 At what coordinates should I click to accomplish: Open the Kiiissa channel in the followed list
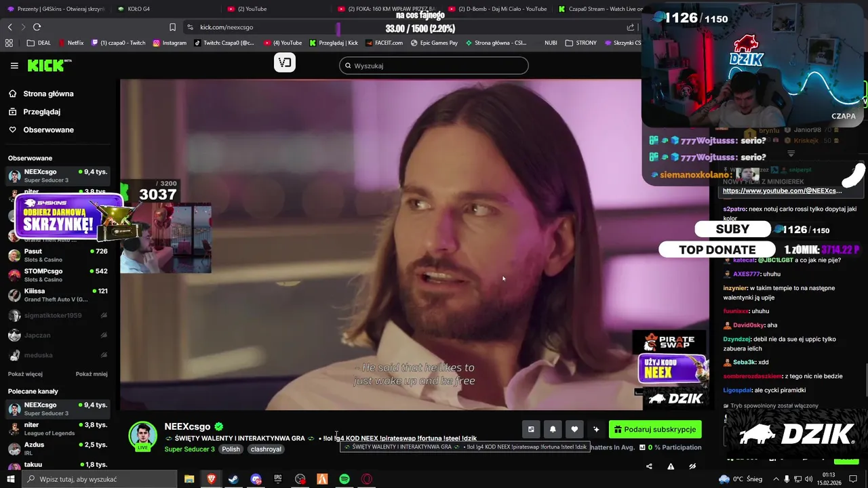pyautogui.click(x=58, y=295)
